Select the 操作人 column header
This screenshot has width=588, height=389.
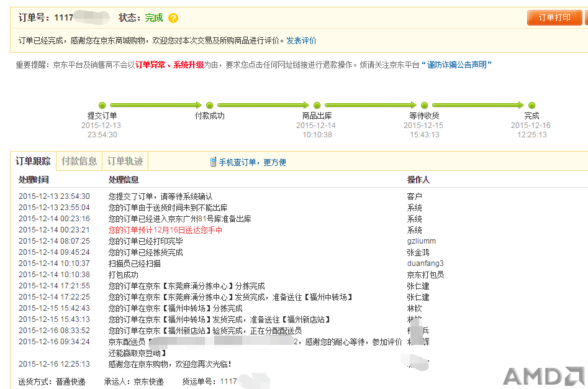418,180
